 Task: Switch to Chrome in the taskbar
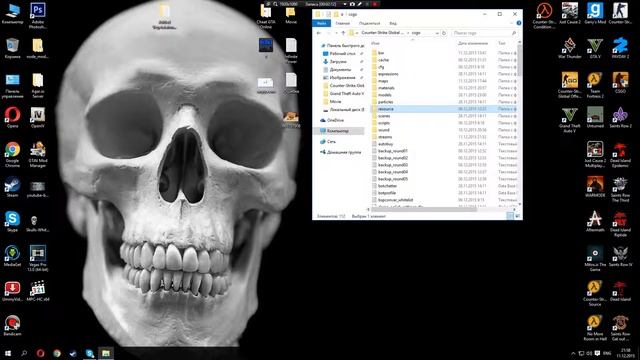pos(57,353)
